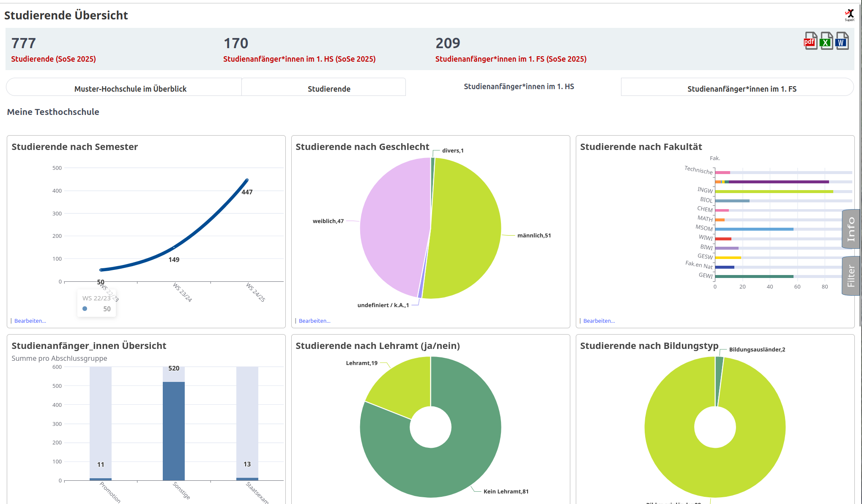
Task: Select the Sonstige bar showing 520
Action: (x=174, y=431)
